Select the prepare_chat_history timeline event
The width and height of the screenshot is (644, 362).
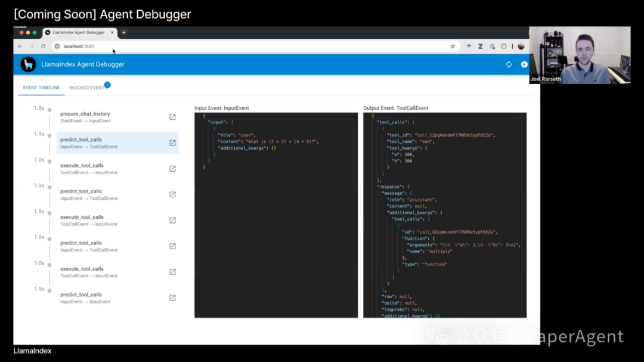click(x=85, y=117)
